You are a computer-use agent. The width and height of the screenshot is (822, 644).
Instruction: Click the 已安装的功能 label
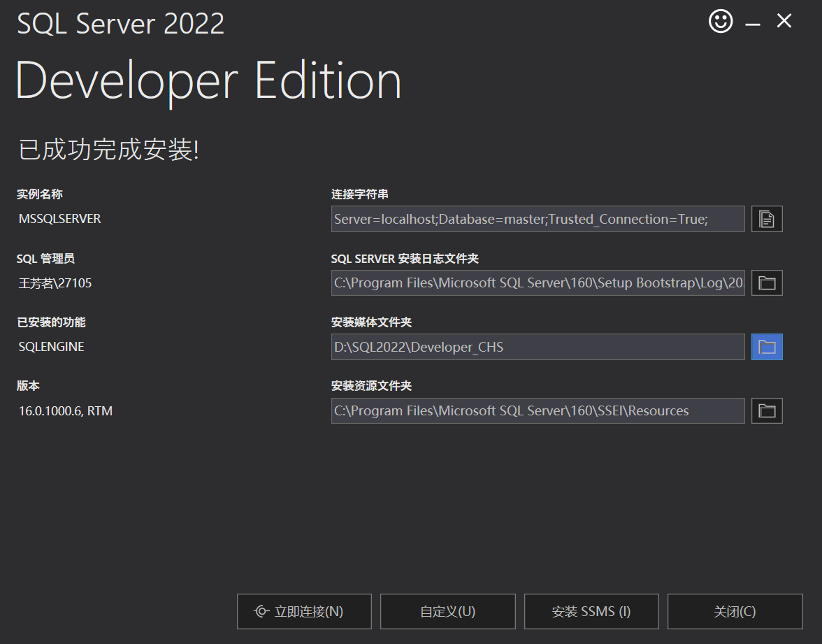(x=51, y=322)
